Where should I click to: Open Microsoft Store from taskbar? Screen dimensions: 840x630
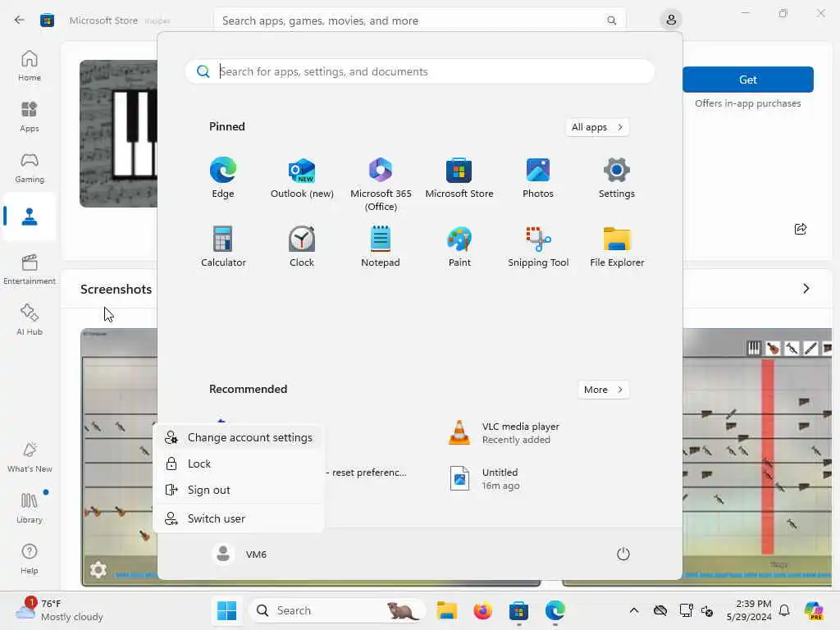(x=518, y=610)
